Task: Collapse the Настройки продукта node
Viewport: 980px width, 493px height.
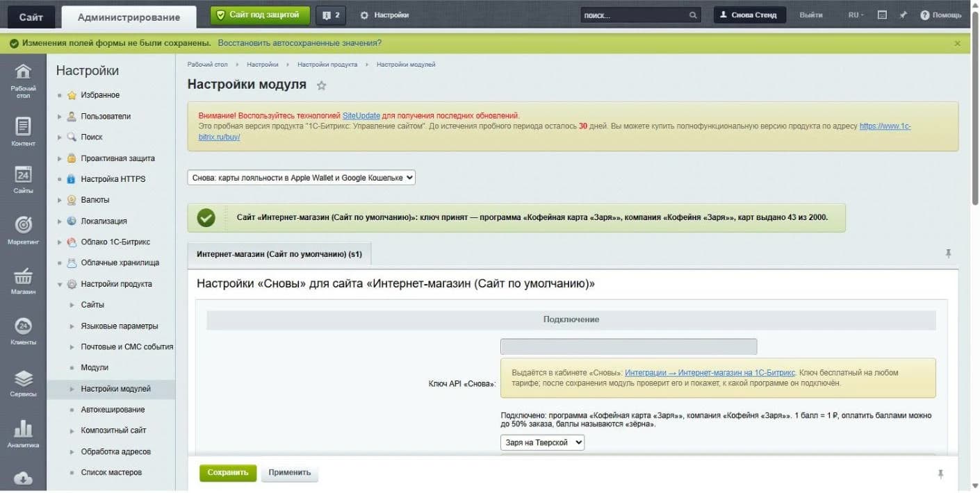Action: tap(60, 284)
